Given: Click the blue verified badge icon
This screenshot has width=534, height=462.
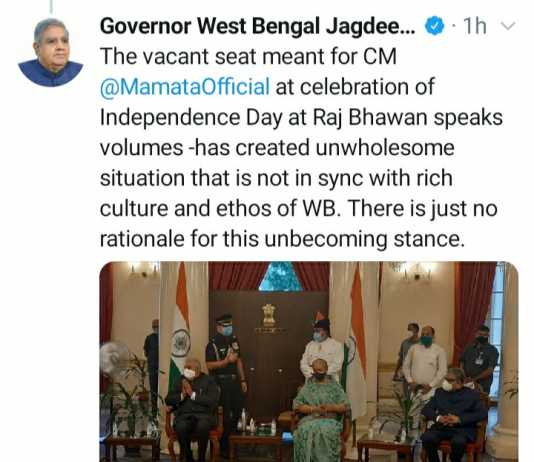Looking at the screenshot, I should (x=435, y=26).
